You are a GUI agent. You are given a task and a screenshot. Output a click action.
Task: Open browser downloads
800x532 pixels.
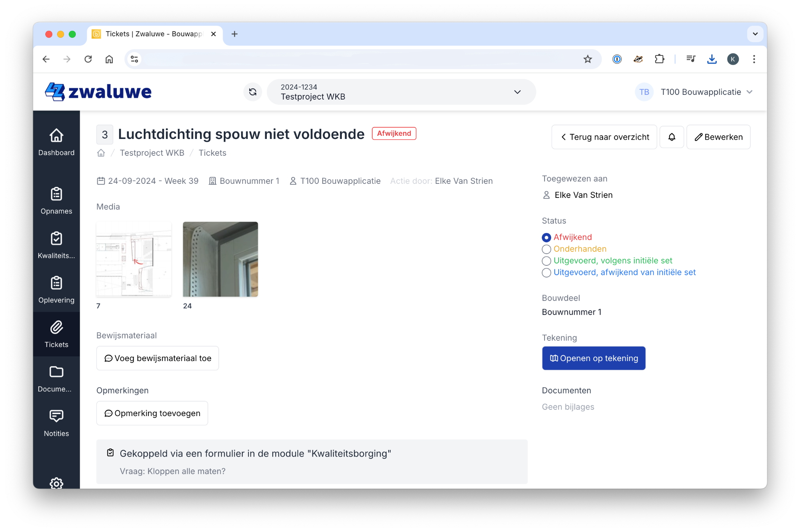712,59
